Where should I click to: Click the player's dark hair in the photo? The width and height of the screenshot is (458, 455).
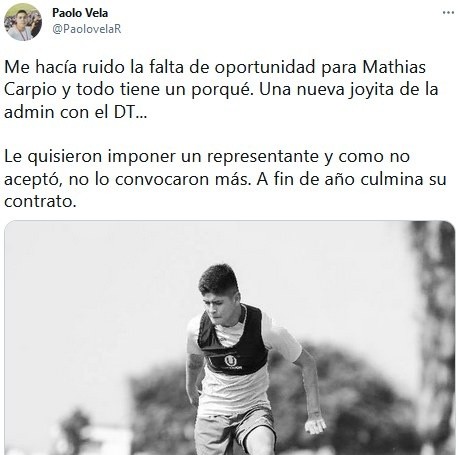pos(219,280)
